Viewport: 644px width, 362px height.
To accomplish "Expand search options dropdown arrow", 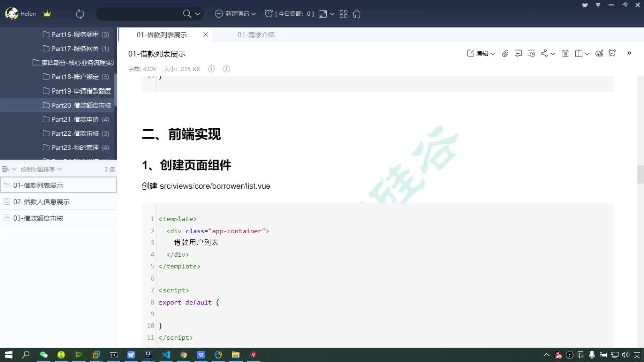I will (197, 14).
